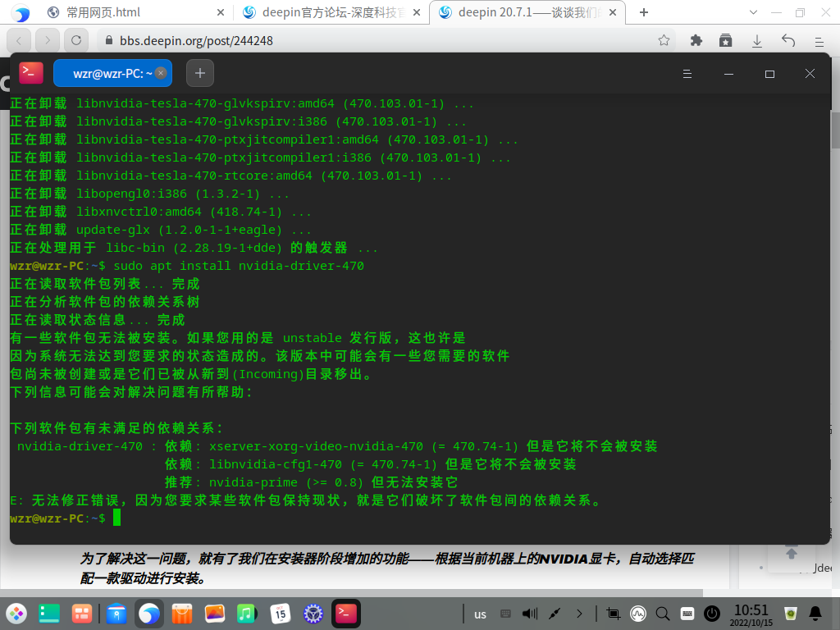
Task: Click the terminal icon in the dock
Action: click(x=347, y=614)
